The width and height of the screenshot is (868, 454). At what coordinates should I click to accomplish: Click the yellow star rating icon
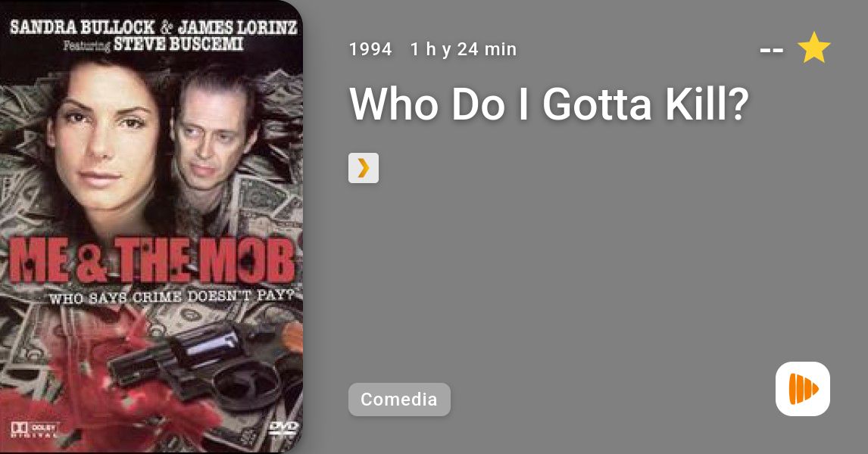[813, 47]
